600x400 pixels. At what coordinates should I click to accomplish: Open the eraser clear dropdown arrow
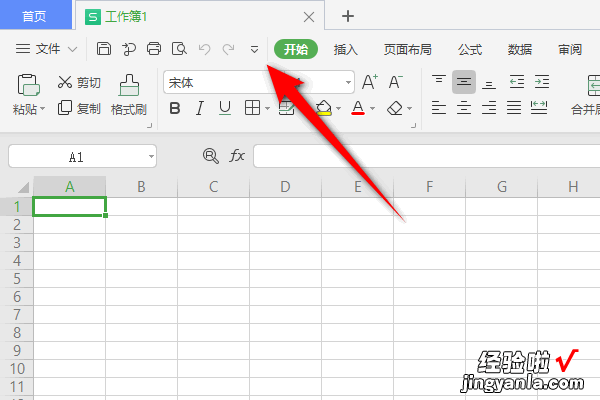pyautogui.click(x=409, y=109)
